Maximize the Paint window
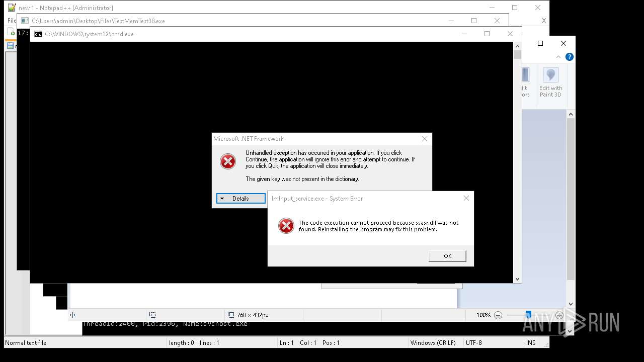The image size is (644, 362). [x=540, y=43]
